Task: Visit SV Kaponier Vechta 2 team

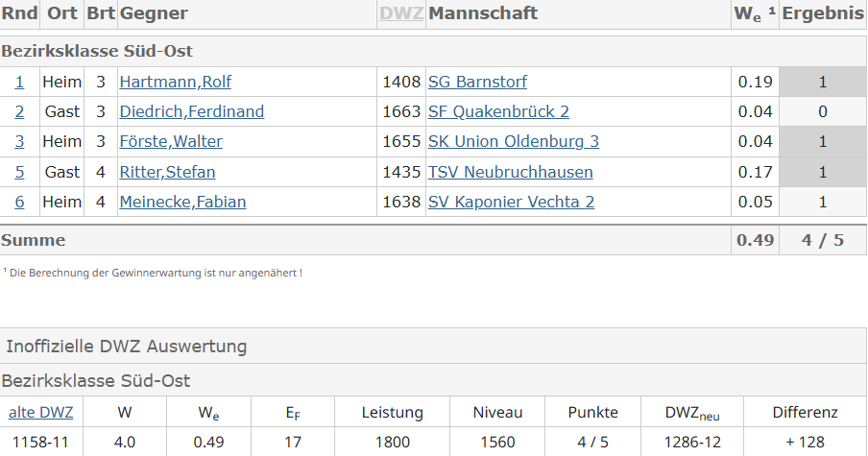Action: pyautogui.click(x=511, y=203)
